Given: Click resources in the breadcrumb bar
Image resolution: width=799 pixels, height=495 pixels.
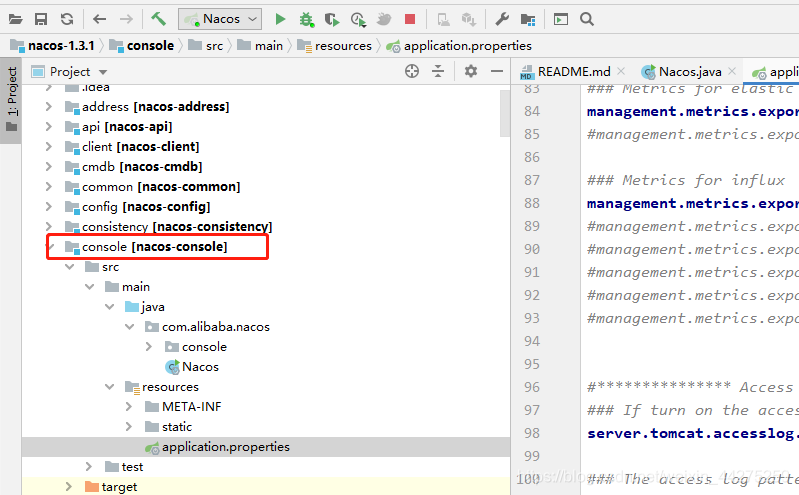Looking at the screenshot, I should click(343, 46).
